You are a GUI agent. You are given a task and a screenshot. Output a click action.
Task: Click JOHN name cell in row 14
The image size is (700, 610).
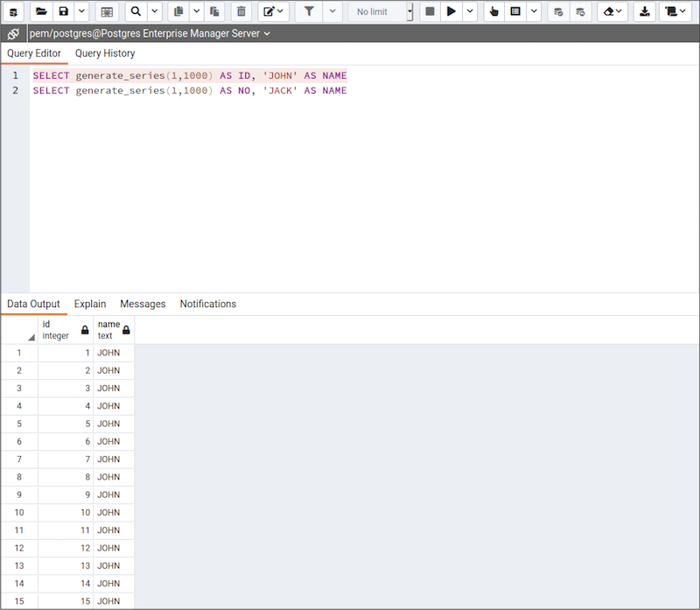tap(114, 584)
